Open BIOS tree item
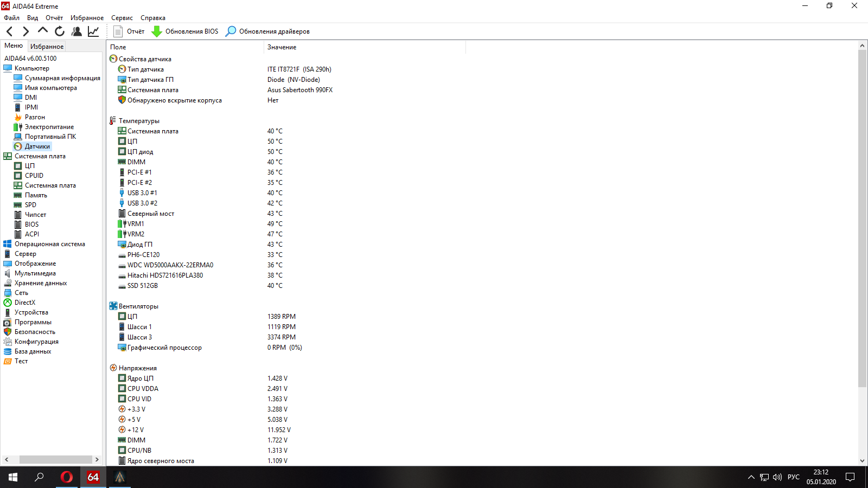The width and height of the screenshot is (868, 488). [31, 224]
